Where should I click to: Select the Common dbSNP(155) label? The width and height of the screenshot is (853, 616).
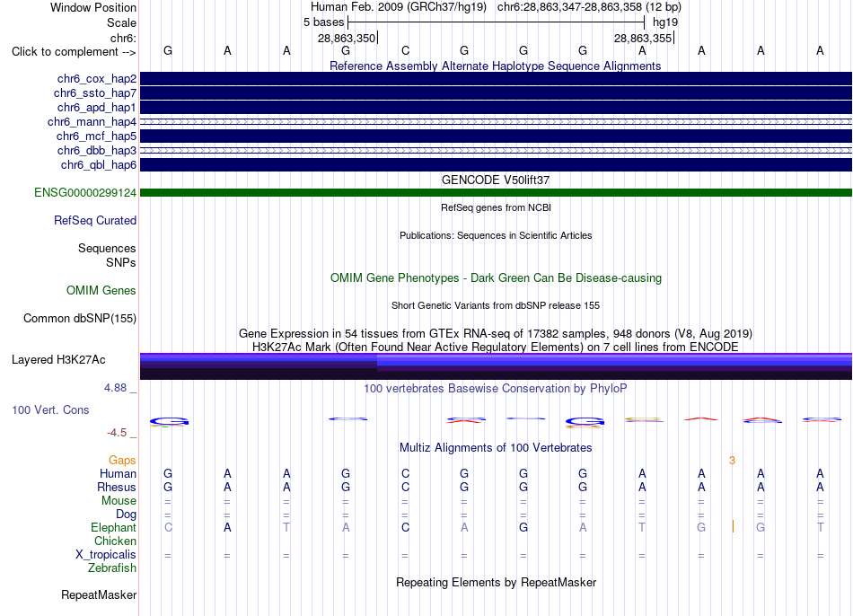pos(80,319)
